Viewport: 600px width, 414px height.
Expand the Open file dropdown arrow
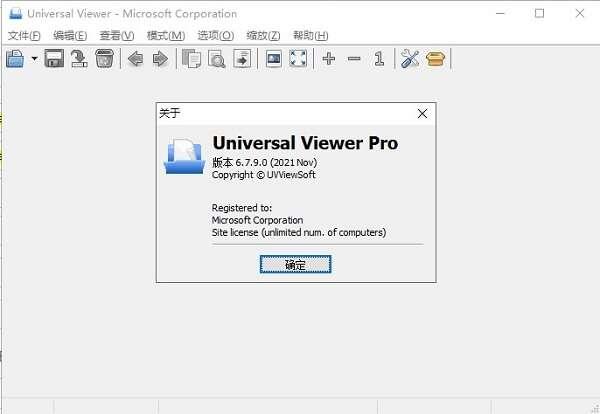tap(34, 59)
